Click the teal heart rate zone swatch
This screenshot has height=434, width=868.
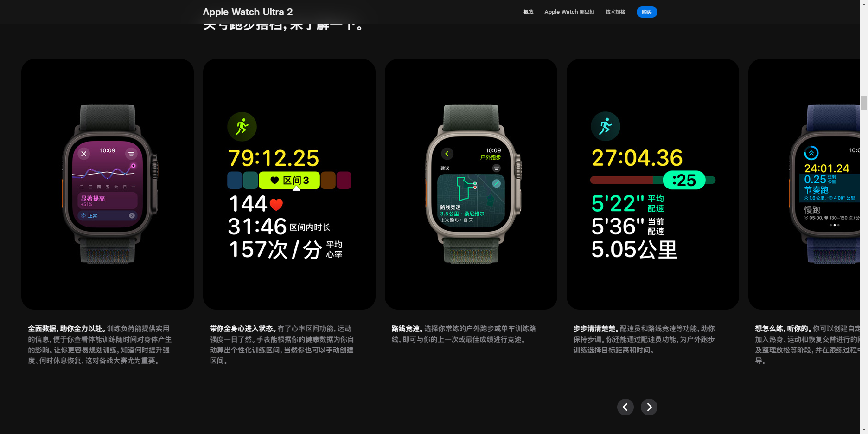click(x=250, y=180)
